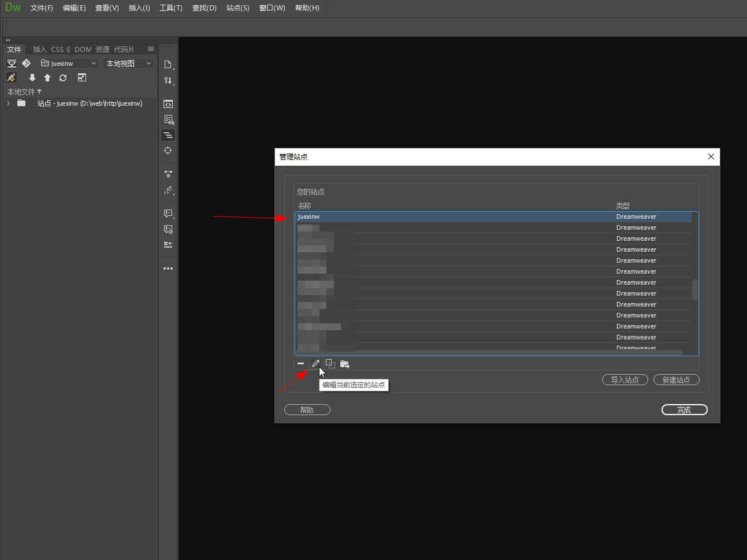
Task: Click the expand-all arrows icon in toolbar
Action: click(168, 173)
